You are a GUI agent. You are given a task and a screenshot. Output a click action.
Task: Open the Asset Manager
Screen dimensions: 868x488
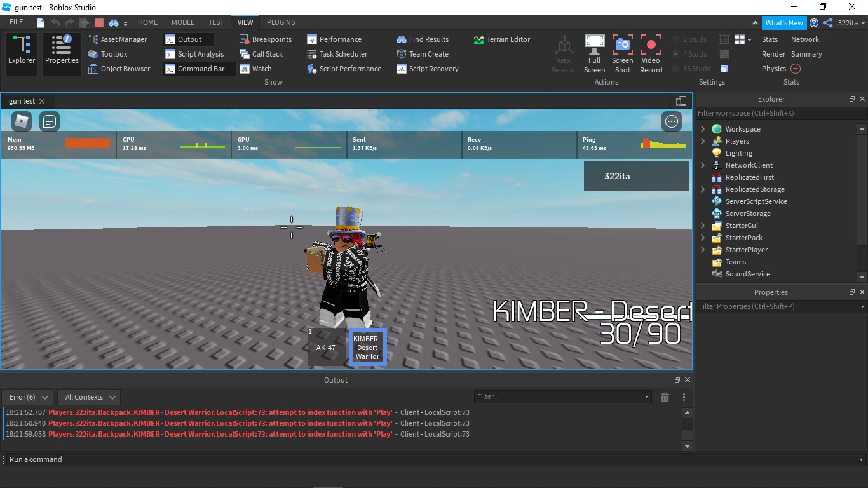coord(120,39)
